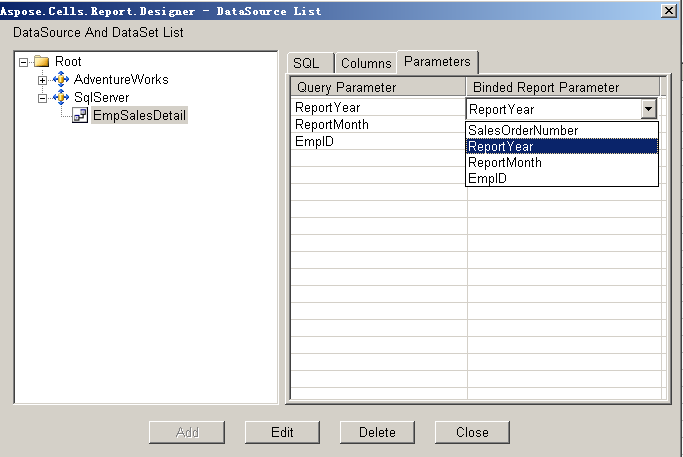Click the Root folder icon
The height and width of the screenshot is (457, 683).
(x=42, y=61)
